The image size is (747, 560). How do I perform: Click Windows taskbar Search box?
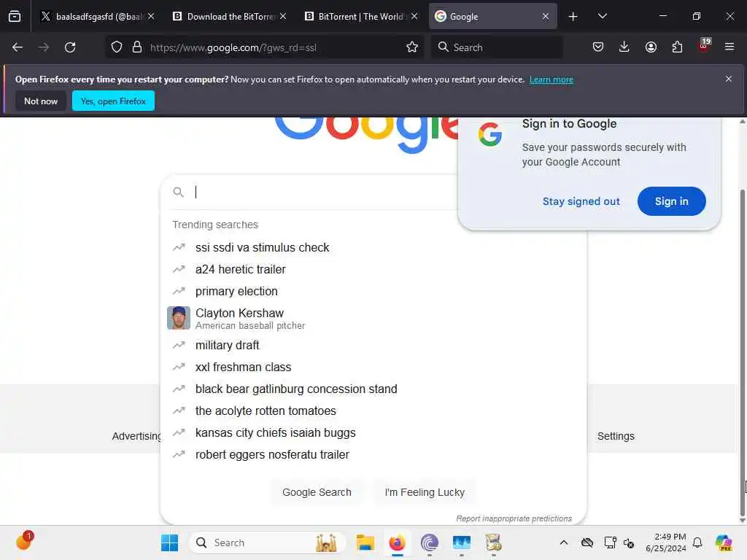tap(267, 542)
